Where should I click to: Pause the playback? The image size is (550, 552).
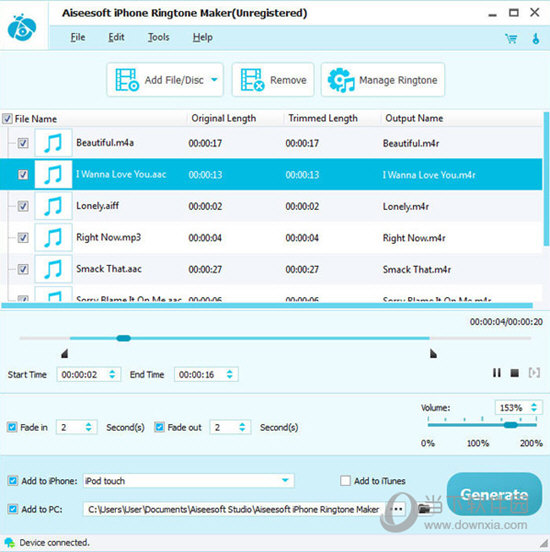[x=496, y=373]
